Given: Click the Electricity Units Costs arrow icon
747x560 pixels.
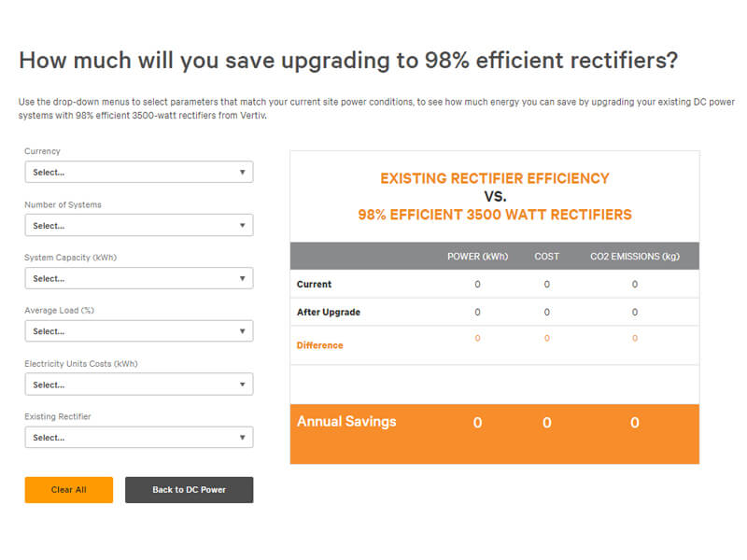Looking at the screenshot, I should [x=243, y=385].
